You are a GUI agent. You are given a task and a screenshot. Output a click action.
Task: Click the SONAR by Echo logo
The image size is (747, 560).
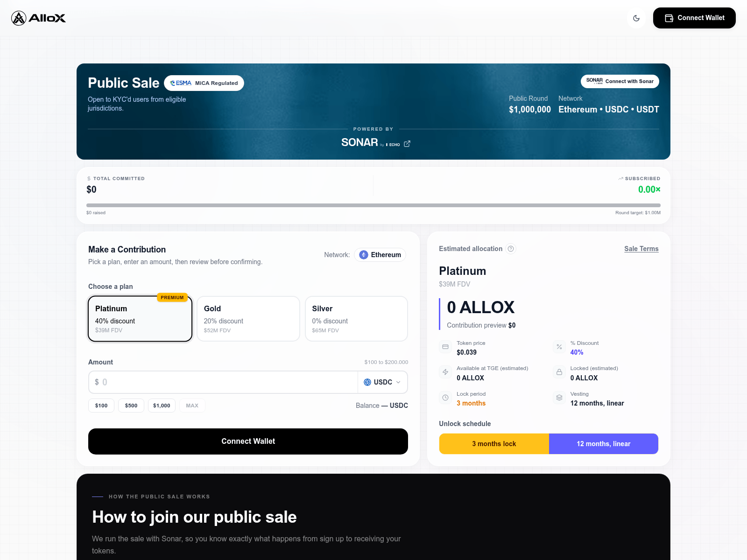point(370,143)
